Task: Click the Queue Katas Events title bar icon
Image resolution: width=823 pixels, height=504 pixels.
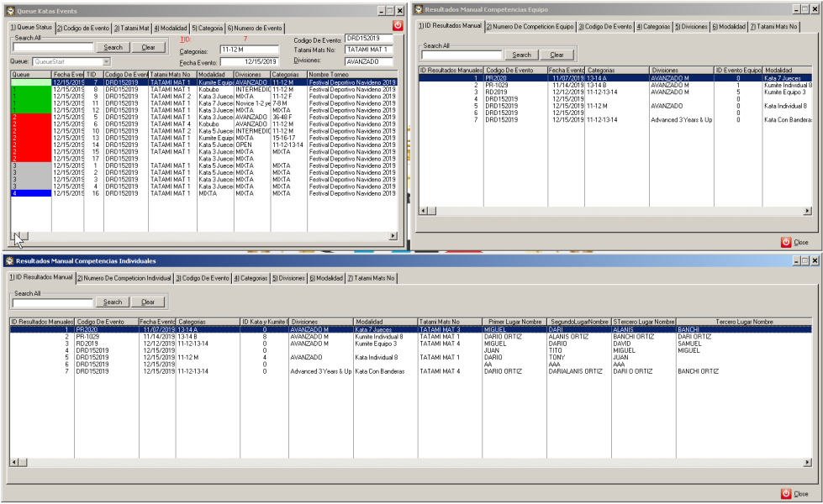Action: point(10,10)
